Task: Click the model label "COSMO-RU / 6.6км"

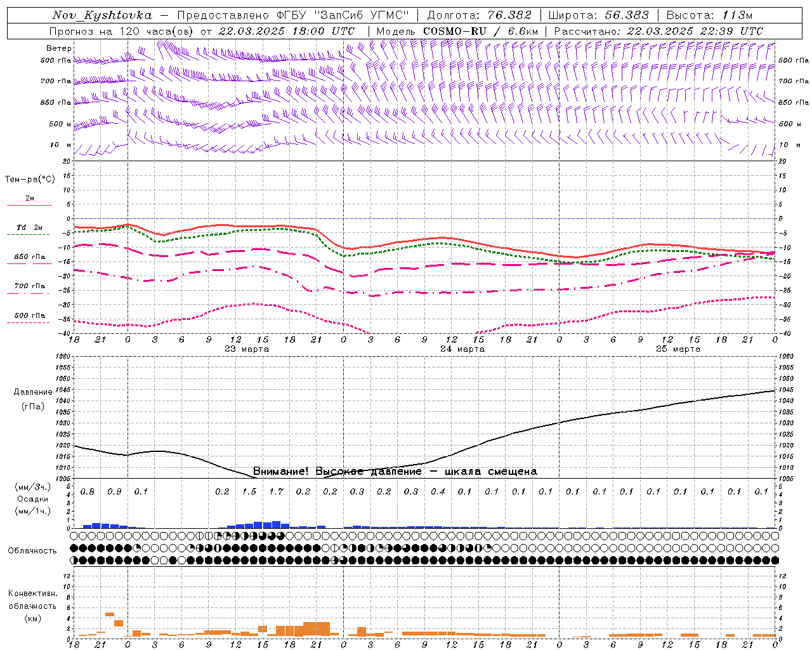Action: point(480,31)
